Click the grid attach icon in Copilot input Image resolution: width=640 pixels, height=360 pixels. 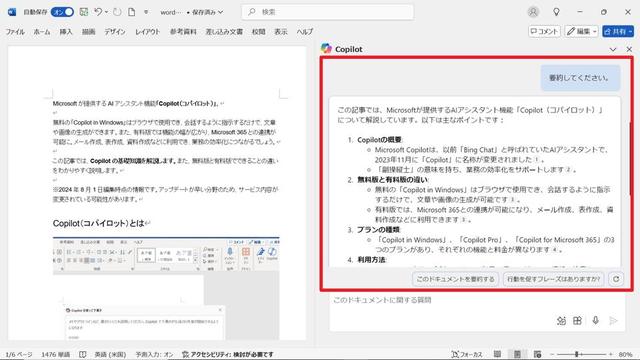[577, 321]
